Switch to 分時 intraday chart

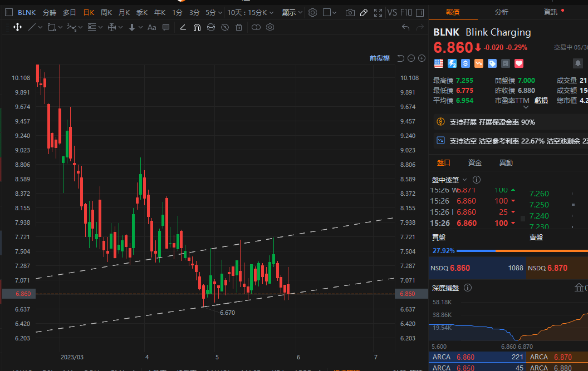pyautogui.click(x=50, y=13)
